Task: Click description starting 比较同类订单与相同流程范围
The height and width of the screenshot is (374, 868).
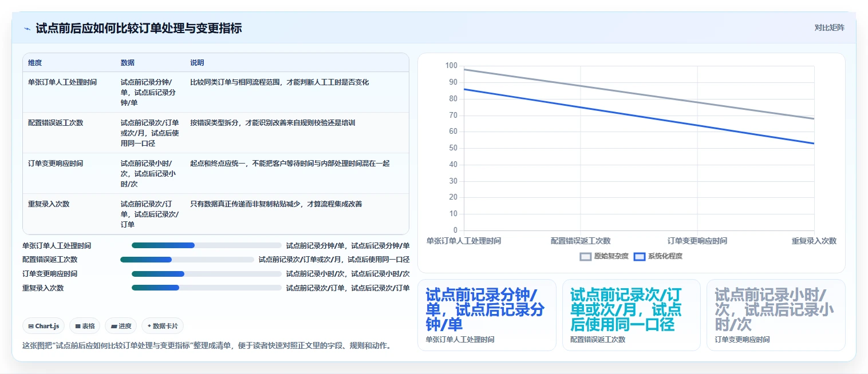Action: 279,82
